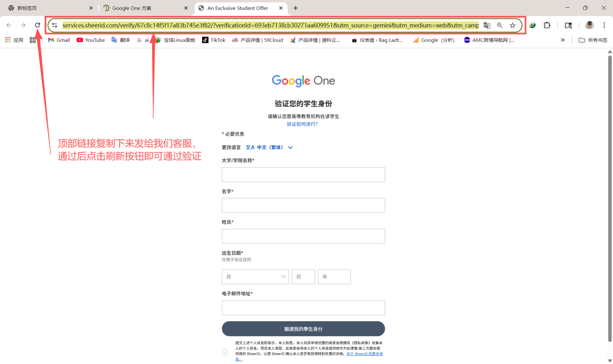Expand the overflow bookmarks chevron
The image size is (613, 364).
[563, 40]
